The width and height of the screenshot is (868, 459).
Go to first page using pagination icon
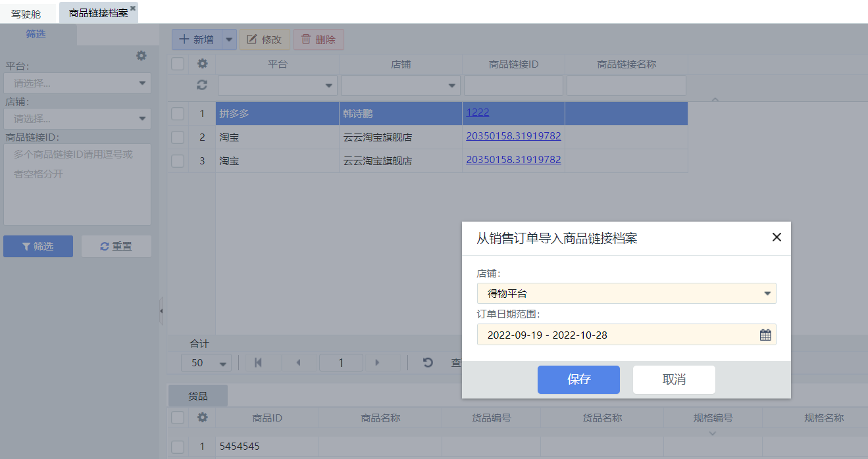point(258,362)
